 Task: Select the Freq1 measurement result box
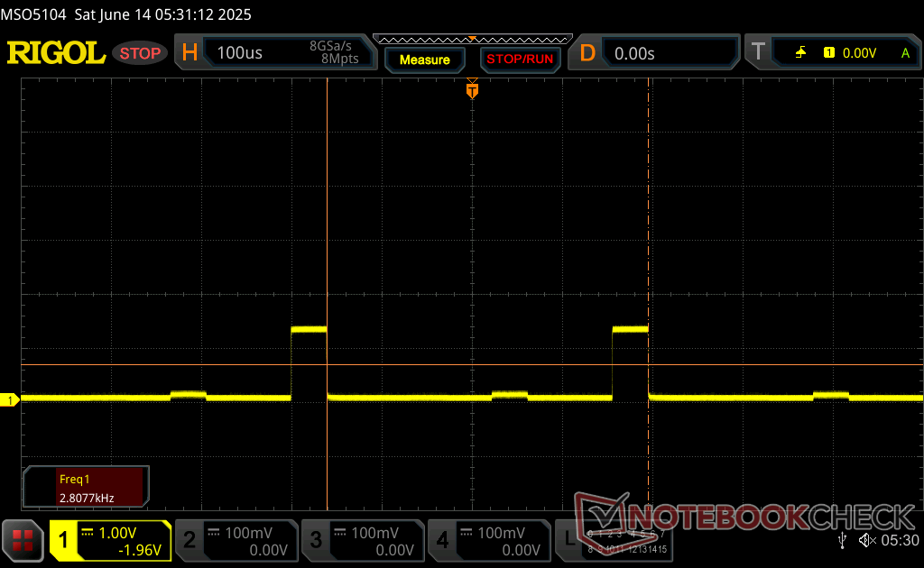click(x=87, y=486)
